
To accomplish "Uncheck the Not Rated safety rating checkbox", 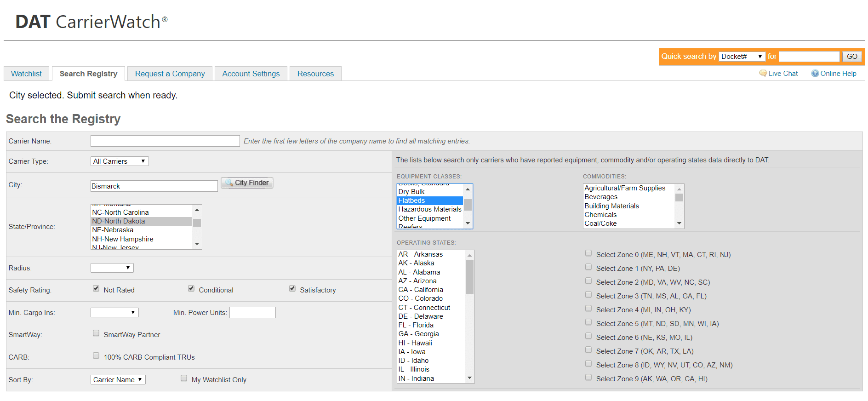I will (x=96, y=288).
